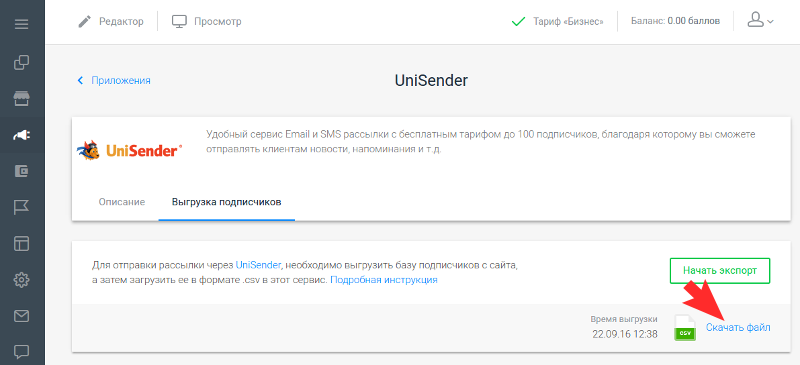
Task: Click the mail envelope icon in sidebar
Action: 21,316
